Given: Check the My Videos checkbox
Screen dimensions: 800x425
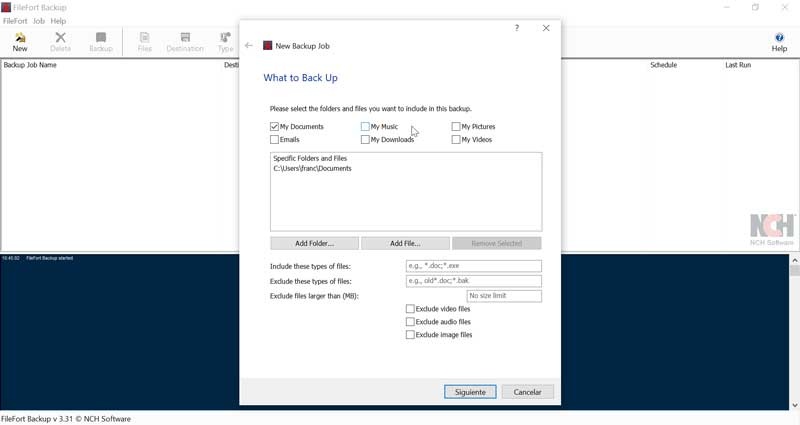Looking at the screenshot, I should tap(456, 139).
